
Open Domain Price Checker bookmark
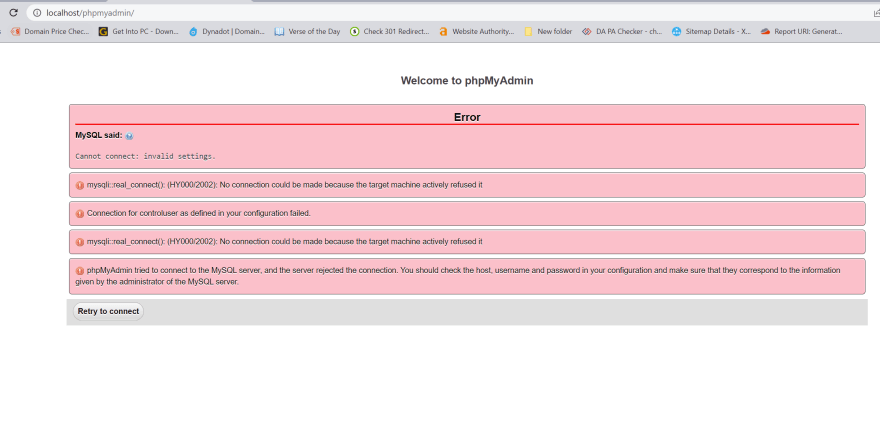click(x=51, y=31)
